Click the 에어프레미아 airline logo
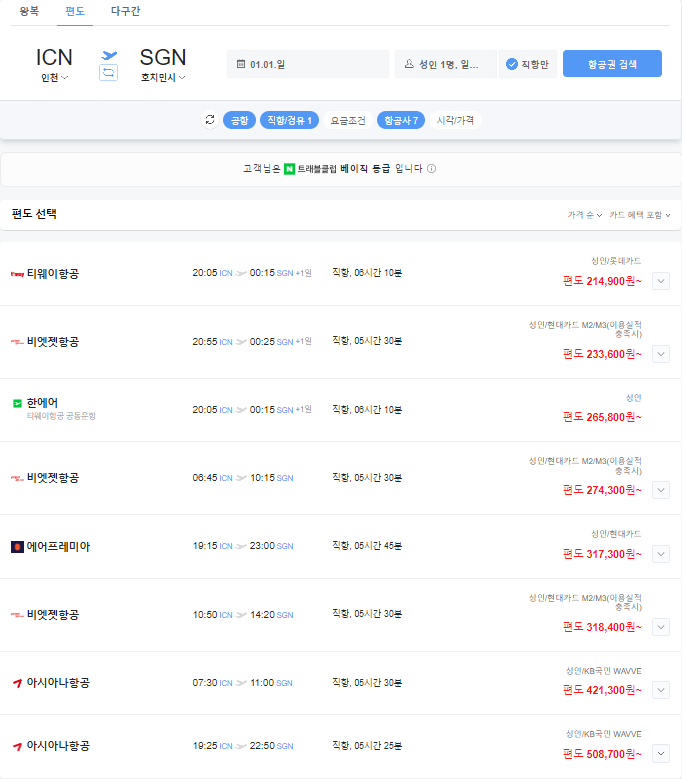Screen dimensions: 682x779 point(17,547)
